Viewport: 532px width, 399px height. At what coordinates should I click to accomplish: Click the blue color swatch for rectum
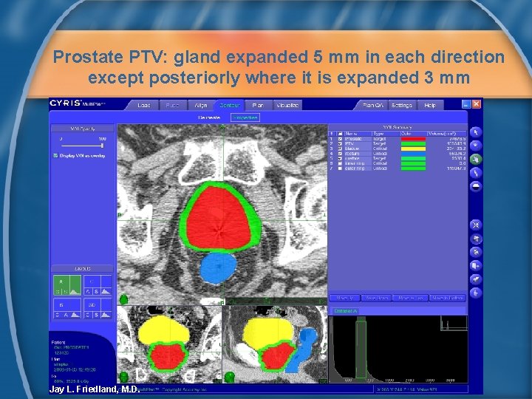pyautogui.click(x=413, y=154)
